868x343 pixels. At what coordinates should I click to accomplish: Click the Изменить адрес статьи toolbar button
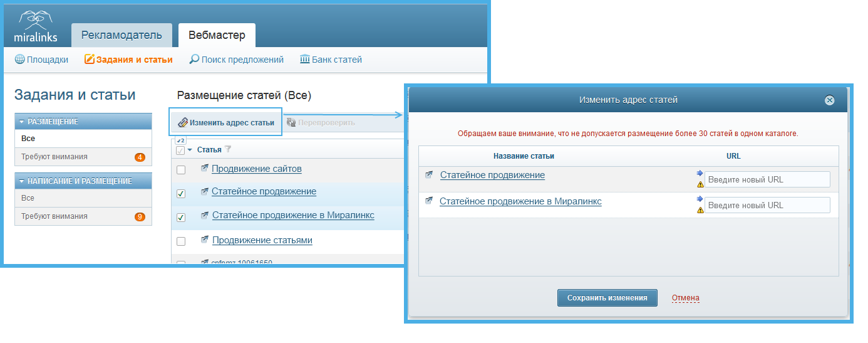tap(226, 122)
